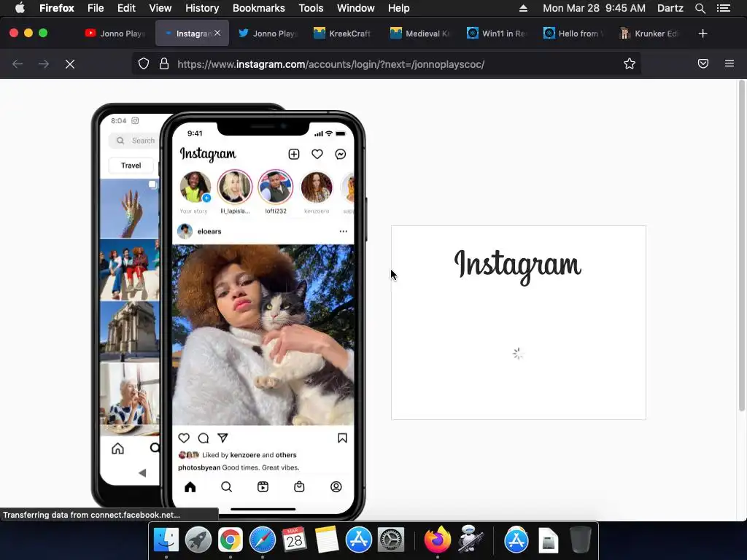Open Safari from the dock

(263, 540)
